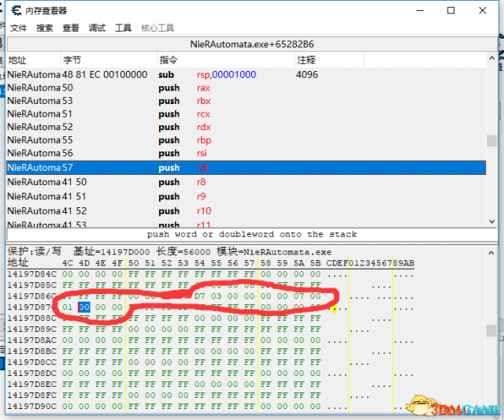Select the push rax instruction row

246,87
